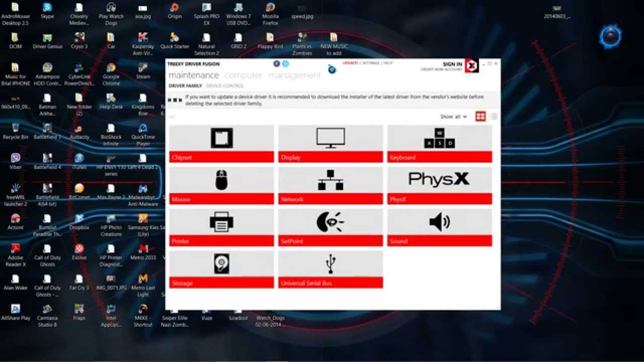Select Flappy Bird desktop icon
This screenshot has width=644, height=362.
pyautogui.click(x=270, y=41)
